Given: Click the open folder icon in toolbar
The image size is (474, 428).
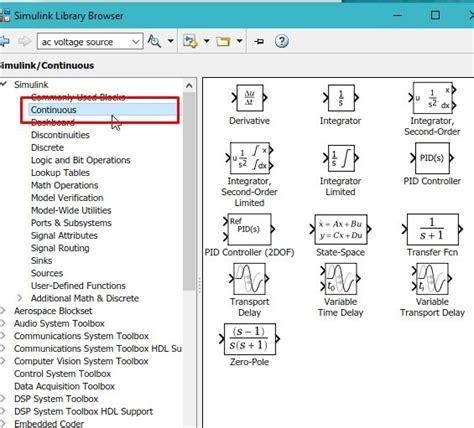Looking at the screenshot, I should (223, 41).
